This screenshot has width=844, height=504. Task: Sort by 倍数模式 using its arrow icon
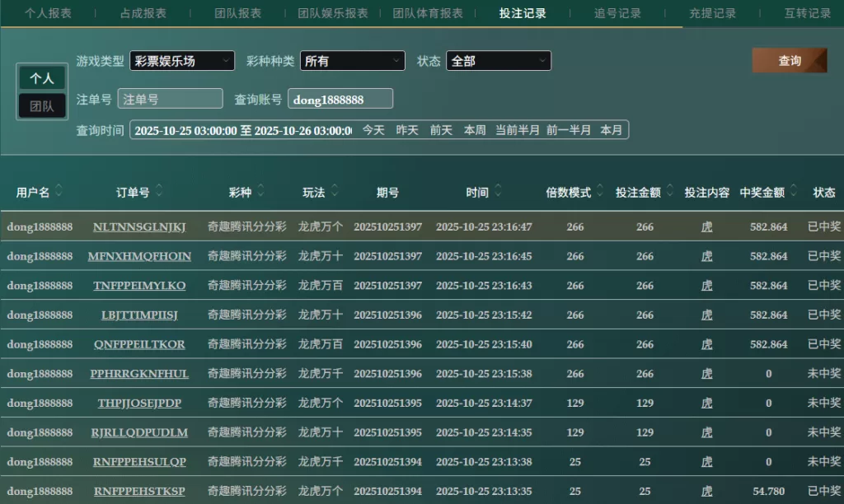click(x=600, y=191)
